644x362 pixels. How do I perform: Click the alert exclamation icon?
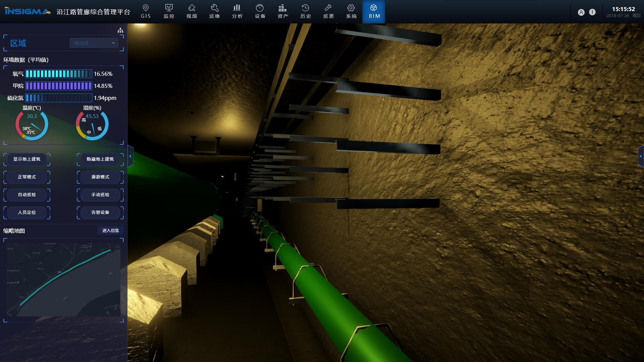(x=592, y=12)
